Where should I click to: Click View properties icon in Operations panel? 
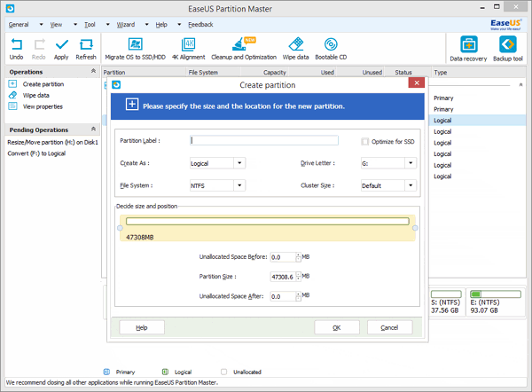(x=12, y=106)
